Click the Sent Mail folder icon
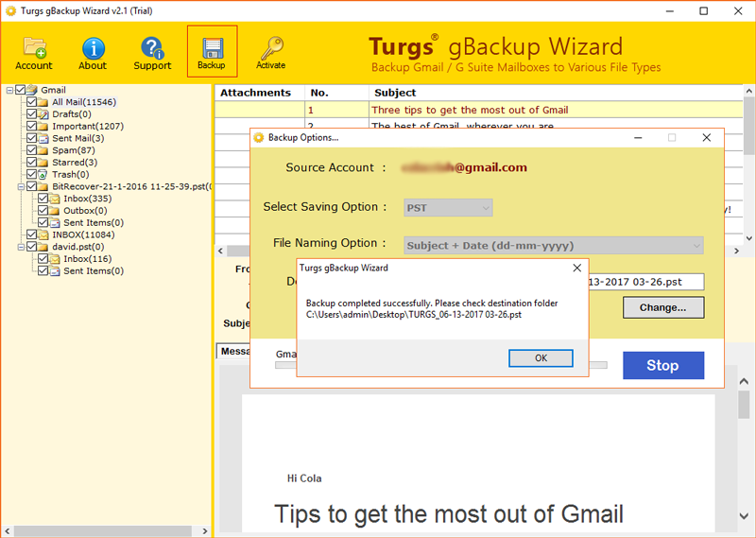Screen dimensions: 756x538 (x=43, y=138)
